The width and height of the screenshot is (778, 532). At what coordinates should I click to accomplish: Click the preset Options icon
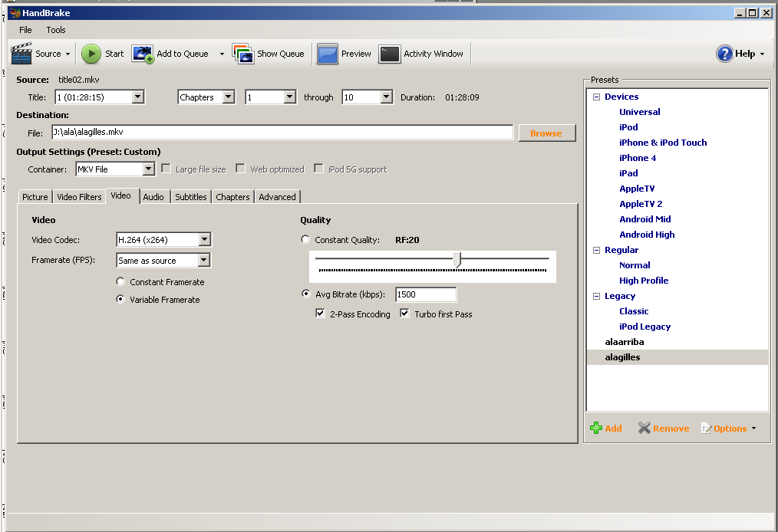pos(706,428)
